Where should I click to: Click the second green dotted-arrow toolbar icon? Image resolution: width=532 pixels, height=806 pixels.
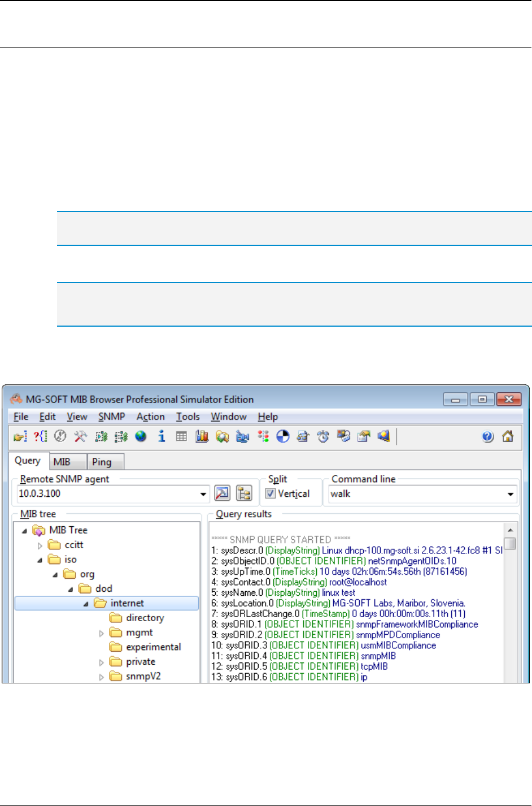pyautogui.click(x=121, y=436)
